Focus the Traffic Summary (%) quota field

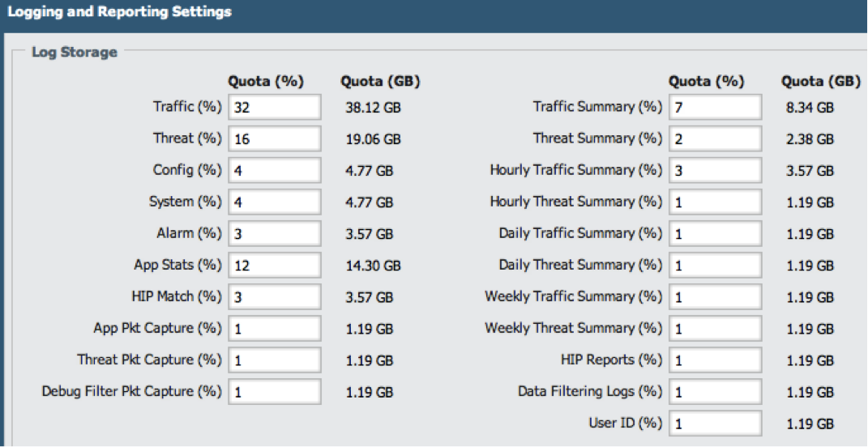point(715,107)
